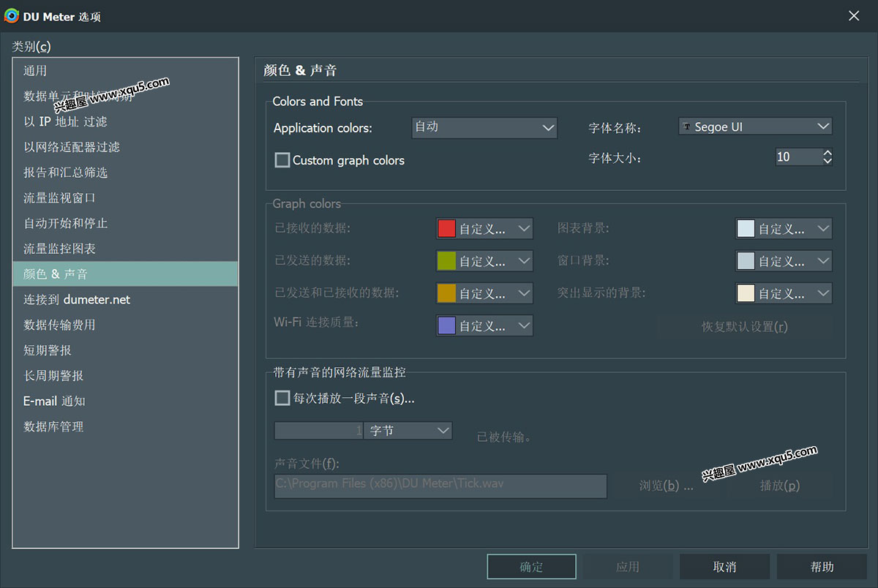The width and height of the screenshot is (878, 588).
Task: Click the red 已接收的数据 color swatch
Action: click(446, 228)
